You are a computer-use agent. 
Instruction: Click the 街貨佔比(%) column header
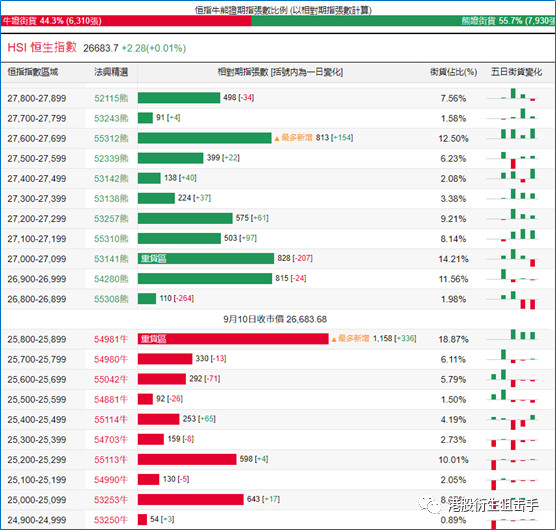454,72
